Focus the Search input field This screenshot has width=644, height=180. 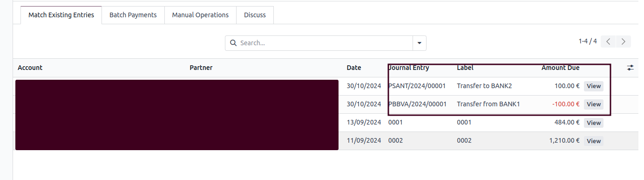pyautogui.click(x=325, y=43)
